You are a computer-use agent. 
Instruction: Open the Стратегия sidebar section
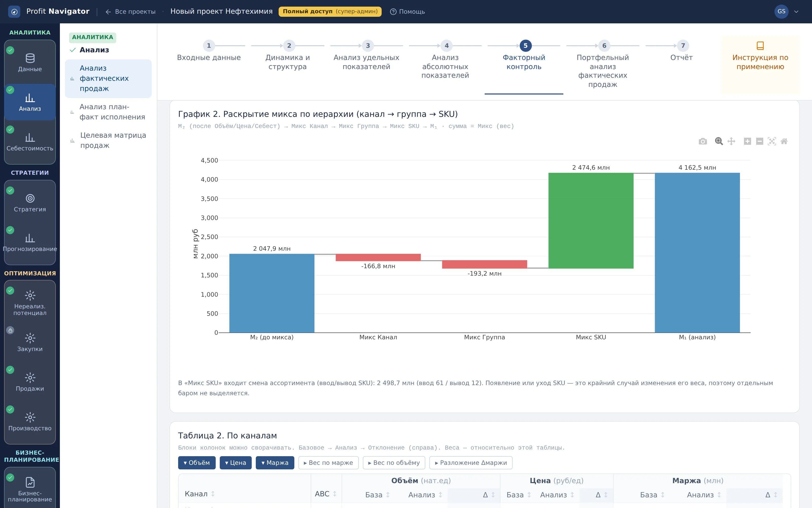pyautogui.click(x=30, y=203)
